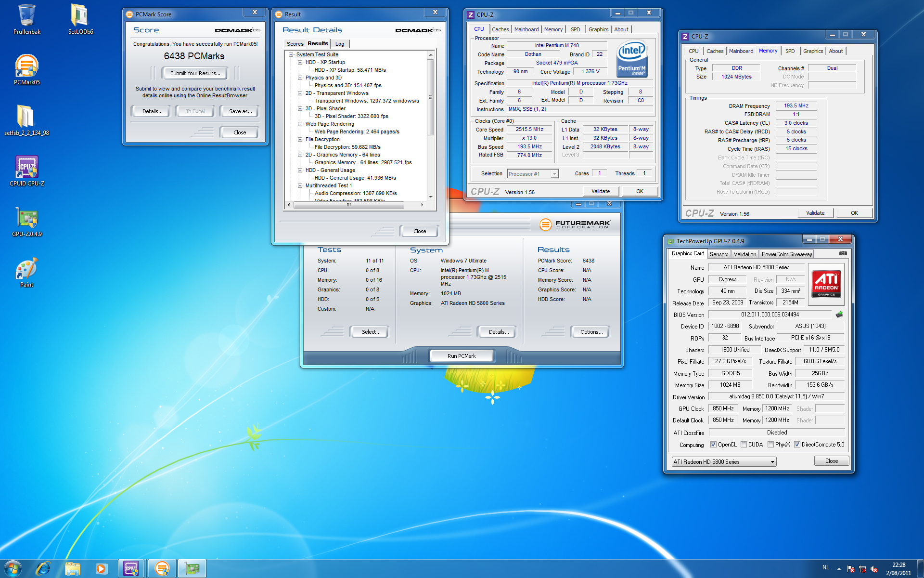Collapse the Web Page Rendering node

click(x=300, y=124)
